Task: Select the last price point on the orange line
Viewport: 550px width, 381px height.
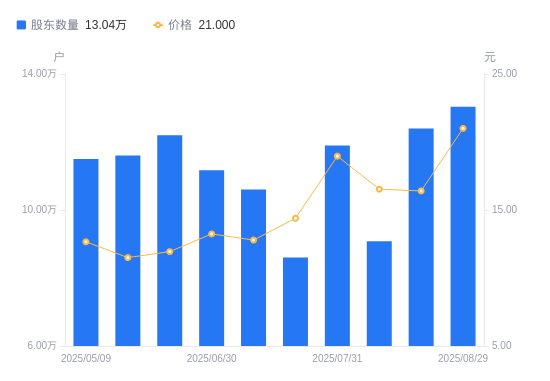Action: click(463, 128)
